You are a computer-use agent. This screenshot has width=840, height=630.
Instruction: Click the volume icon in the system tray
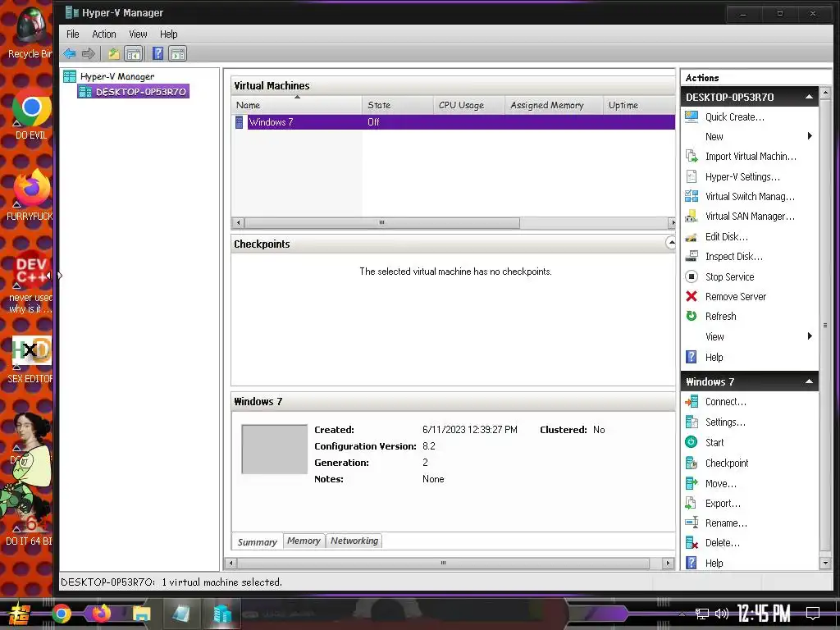pos(722,614)
